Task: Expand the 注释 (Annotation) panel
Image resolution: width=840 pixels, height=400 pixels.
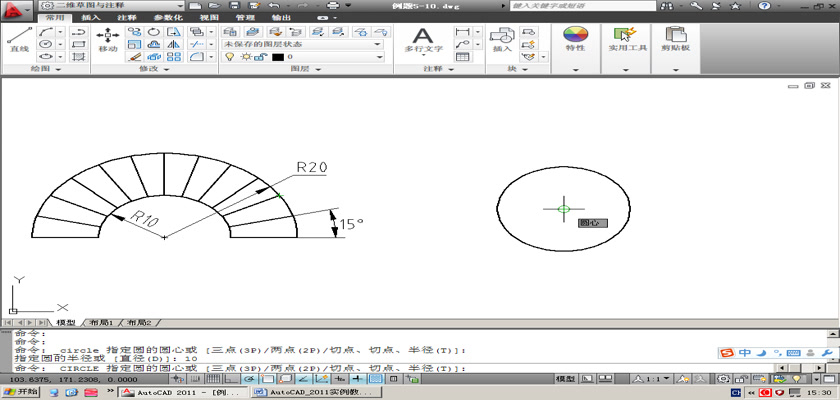Action: [439, 69]
